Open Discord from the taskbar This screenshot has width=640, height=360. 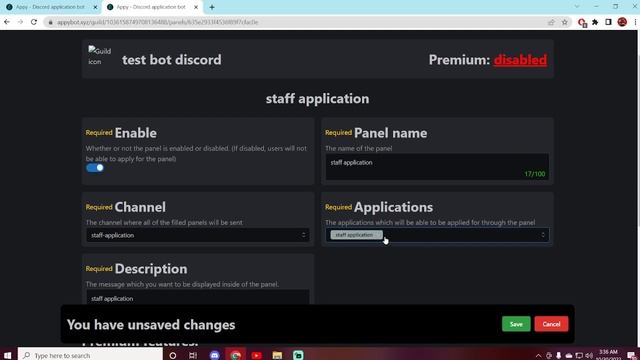pyautogui.click(x=215, y=355)
